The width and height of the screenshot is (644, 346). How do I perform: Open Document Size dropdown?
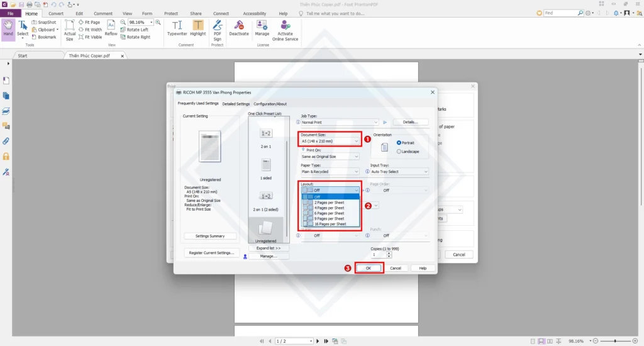tap(330, 141)
